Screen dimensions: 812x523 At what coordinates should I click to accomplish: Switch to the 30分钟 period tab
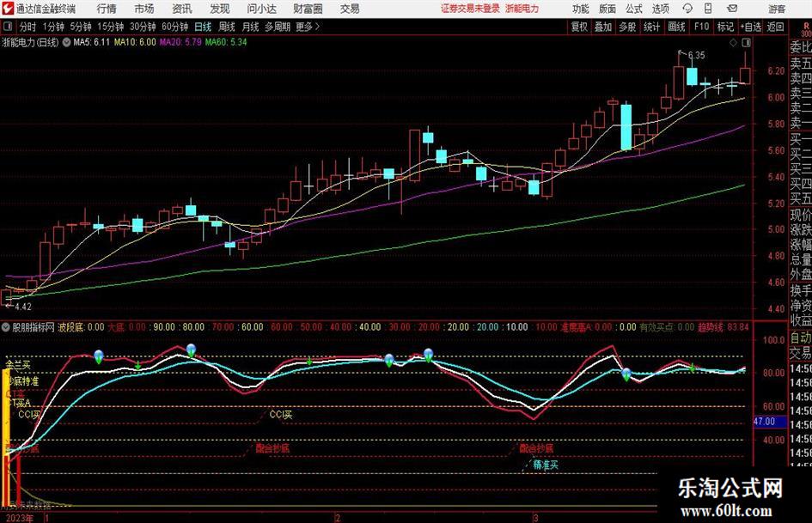[143, 27]
